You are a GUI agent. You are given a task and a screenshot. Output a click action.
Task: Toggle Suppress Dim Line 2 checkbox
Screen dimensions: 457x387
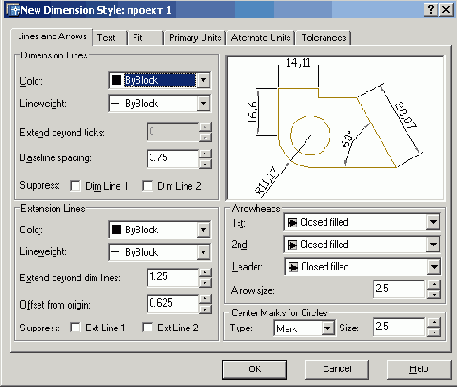coord(147,186)
